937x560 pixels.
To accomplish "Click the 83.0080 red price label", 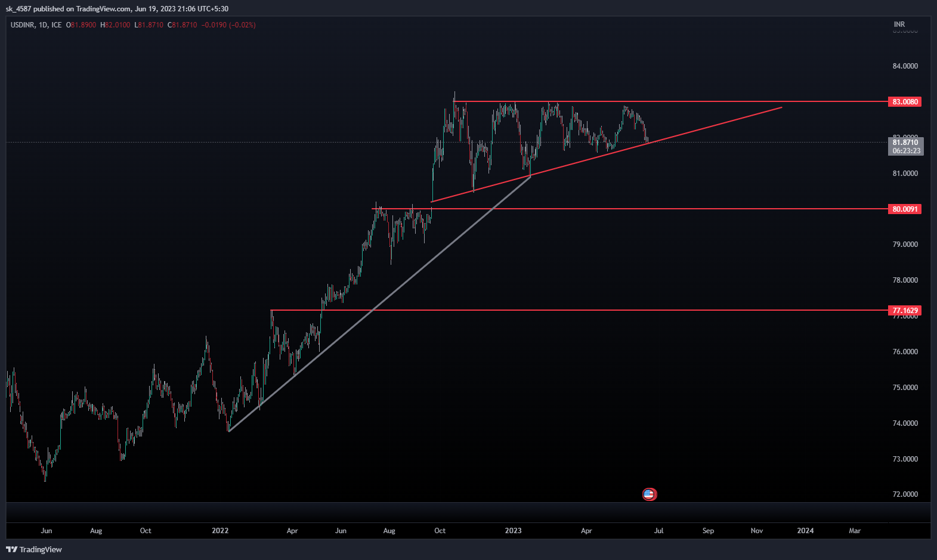I will click(x=905, y=102).
